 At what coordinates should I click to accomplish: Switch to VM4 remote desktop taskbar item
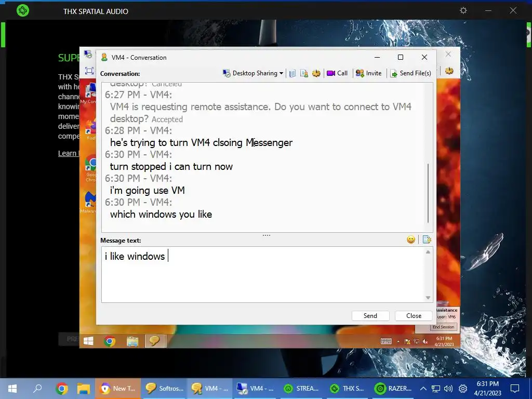[255, 389]
